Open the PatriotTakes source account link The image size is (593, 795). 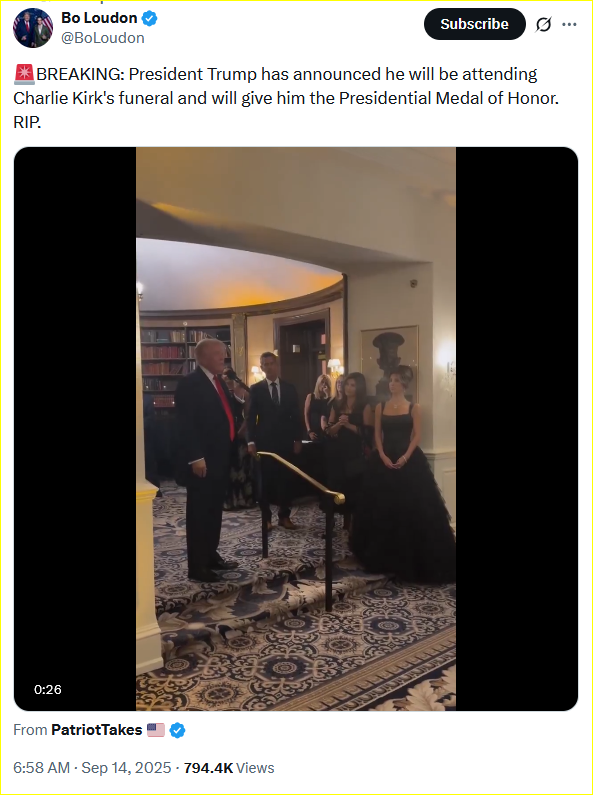point(97,730)
